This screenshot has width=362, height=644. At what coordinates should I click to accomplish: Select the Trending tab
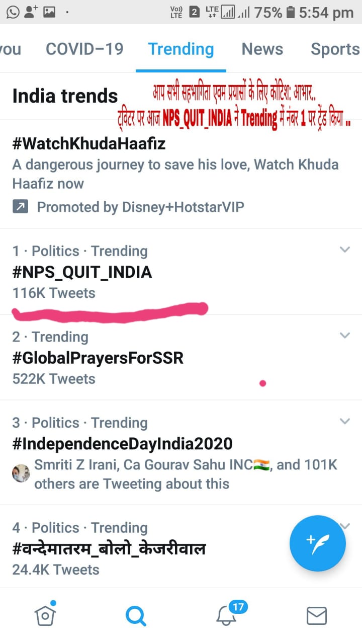pos(181,49)
